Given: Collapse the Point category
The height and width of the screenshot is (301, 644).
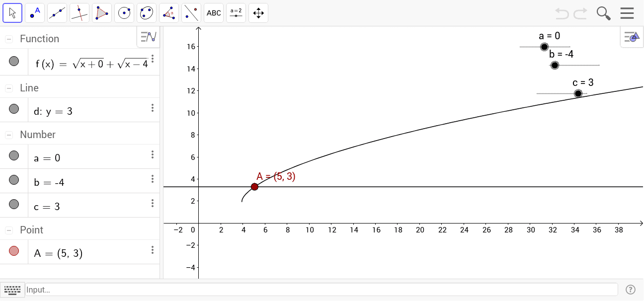Looking at the screenshot, I should [9, 230].
